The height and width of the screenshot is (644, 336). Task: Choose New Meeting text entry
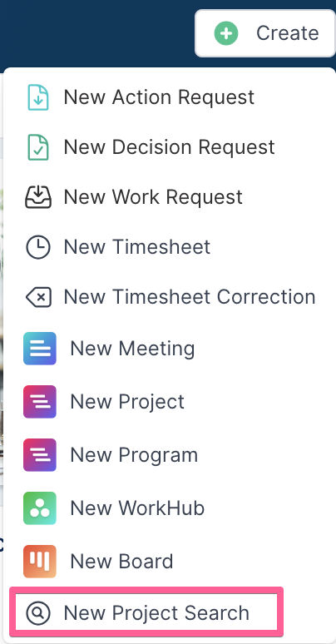pos(132,349)
